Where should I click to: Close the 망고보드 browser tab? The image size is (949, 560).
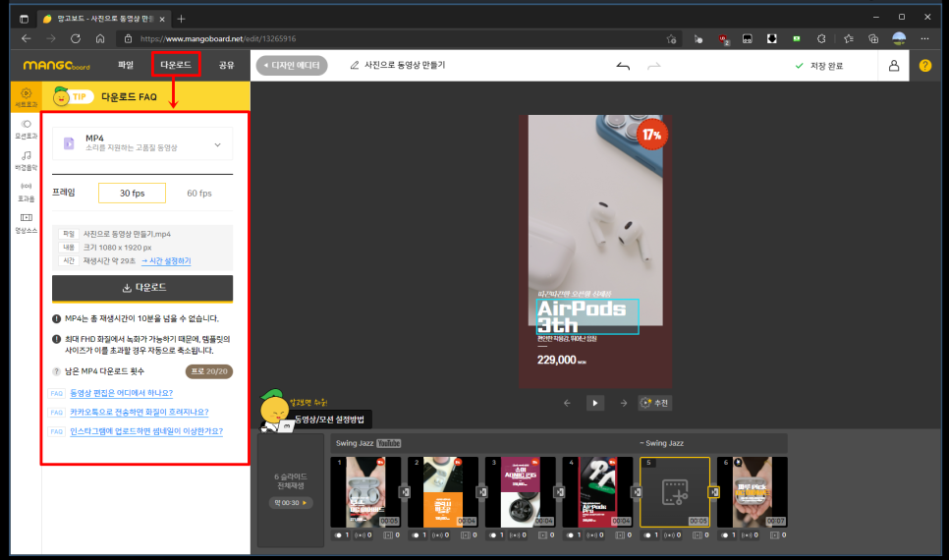click(162, 20)
